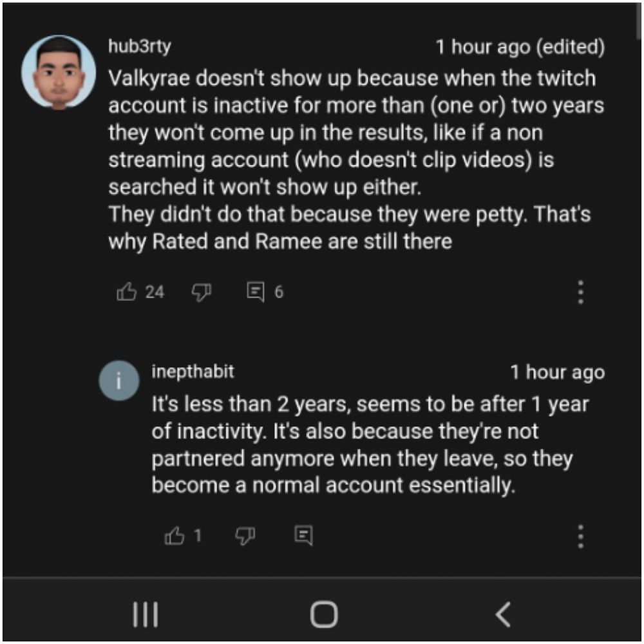Open the 6 replies on hub3rty's comment
Viewport: 644px width, 644px height.
click(256, 292)
